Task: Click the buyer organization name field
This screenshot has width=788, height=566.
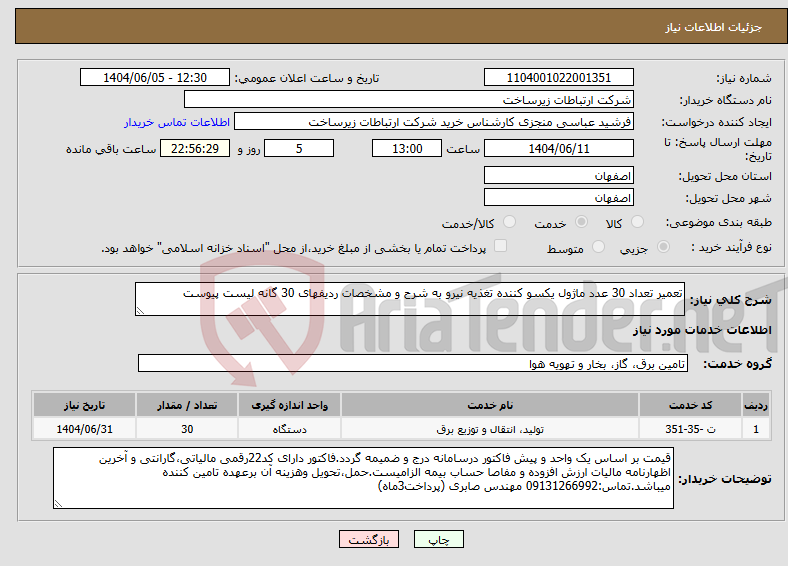Action: pyautogui.click(x=409, y=100)
